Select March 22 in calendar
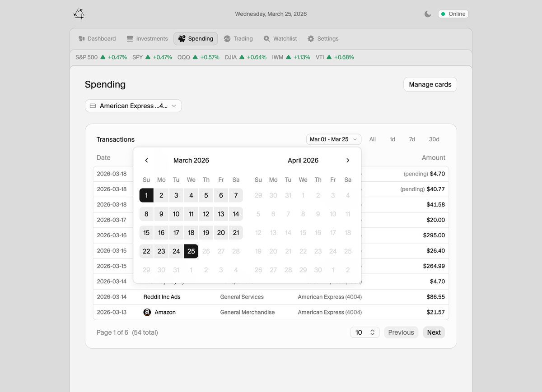The image size is (542, 392). tap(146, 251)
